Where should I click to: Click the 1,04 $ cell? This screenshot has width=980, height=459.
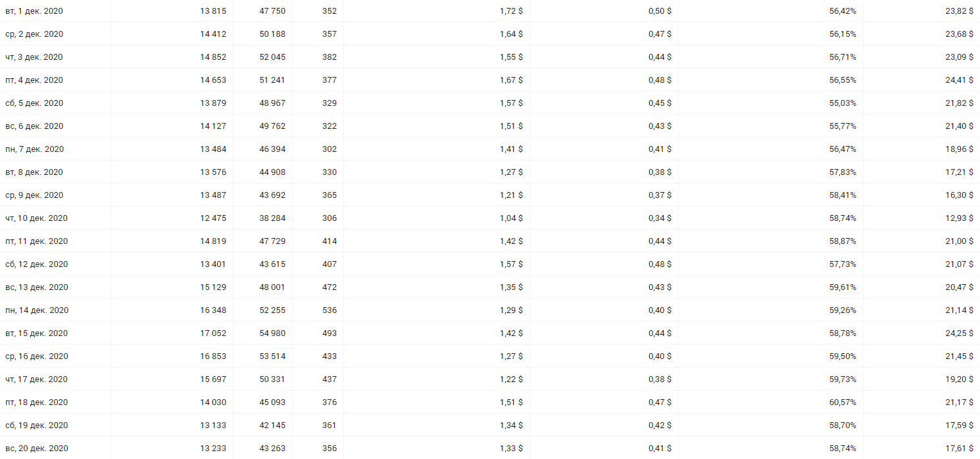(511, 218)
